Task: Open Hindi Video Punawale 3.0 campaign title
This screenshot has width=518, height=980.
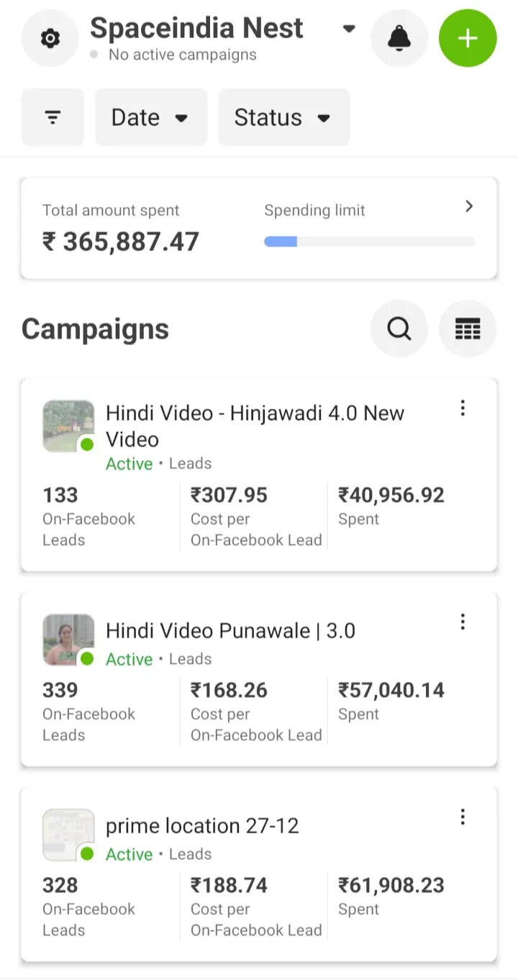Action: point(230,631)
